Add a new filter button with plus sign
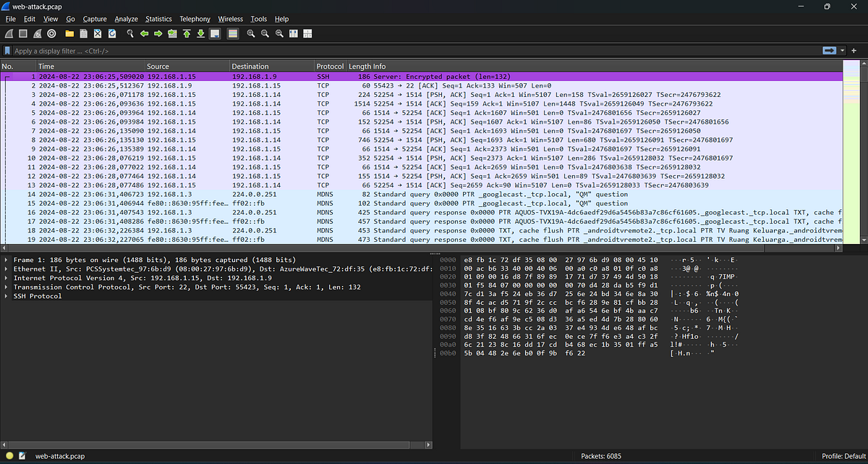 tap(854, 51)
